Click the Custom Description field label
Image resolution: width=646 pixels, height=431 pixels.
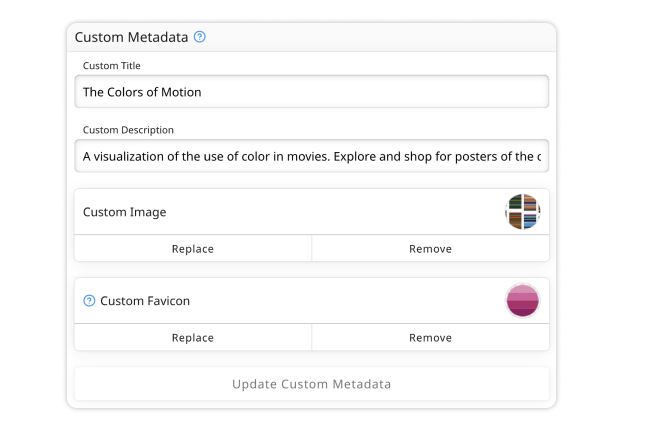click(x=128, y=130)
